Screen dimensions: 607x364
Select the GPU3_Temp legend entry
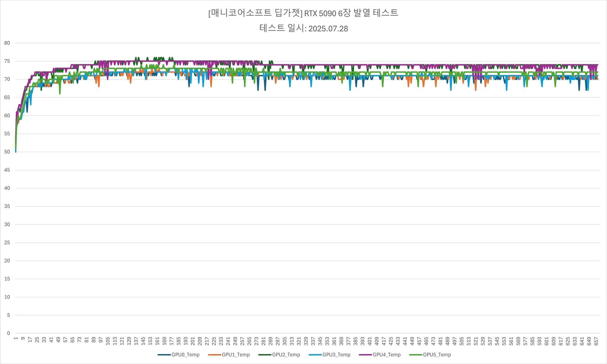click(336, 355)
